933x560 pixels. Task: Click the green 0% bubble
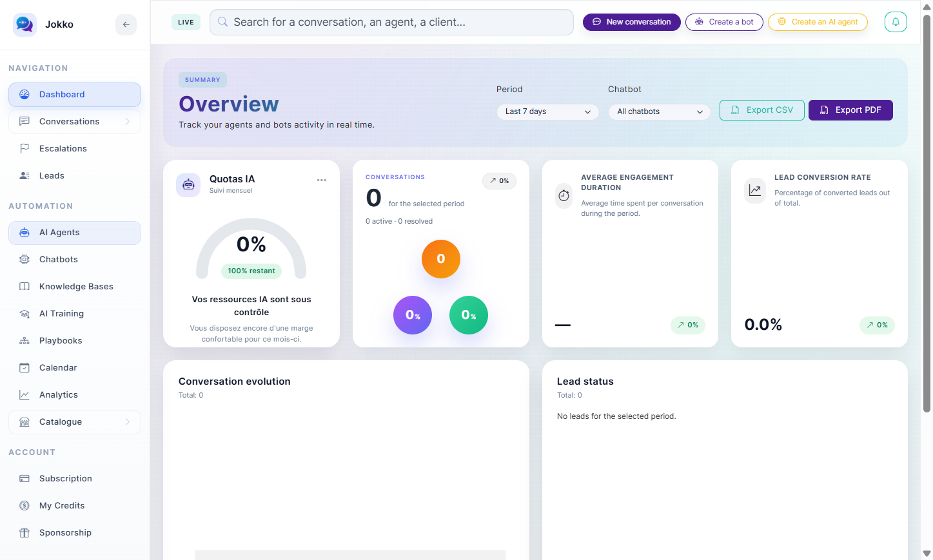coord(469,315)
